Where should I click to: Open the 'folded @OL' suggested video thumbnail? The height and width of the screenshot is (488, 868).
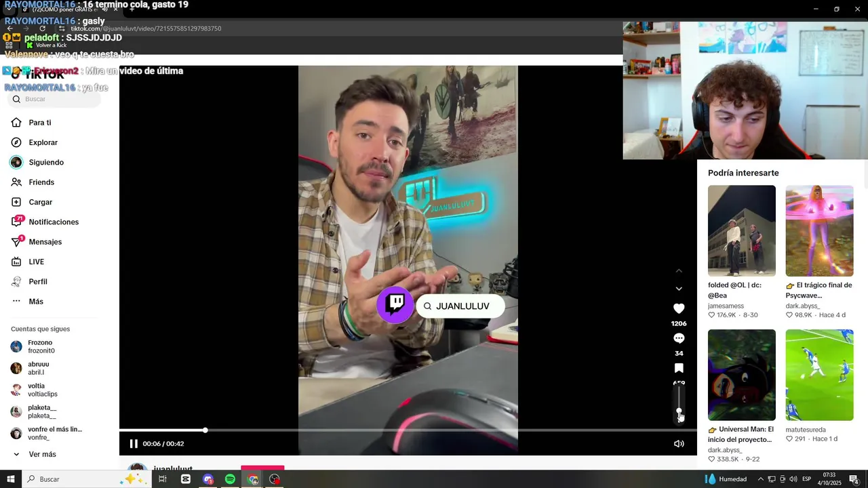pos(742,230)
